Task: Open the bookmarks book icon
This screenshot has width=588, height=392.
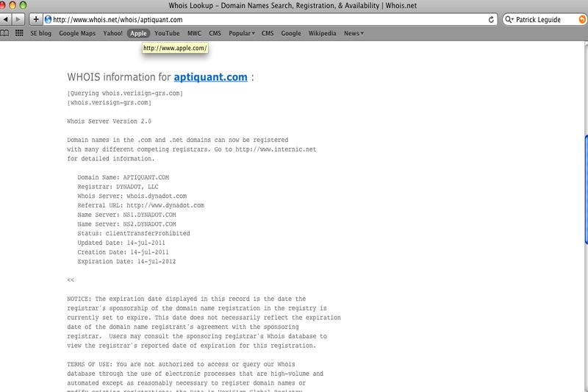Action: (x=4, y=33)
